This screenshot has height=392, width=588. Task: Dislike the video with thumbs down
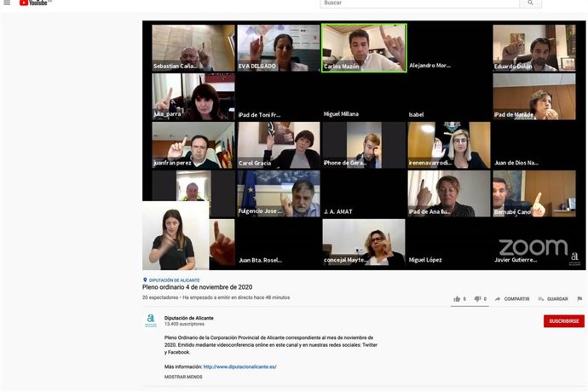click(x=477, y=299)
